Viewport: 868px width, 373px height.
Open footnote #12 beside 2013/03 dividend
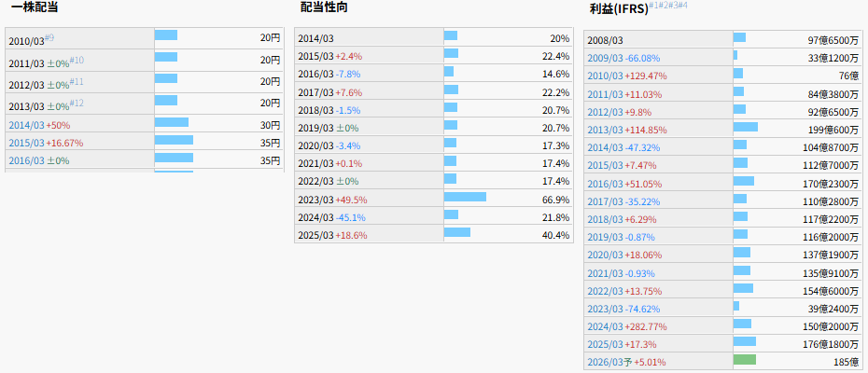77,103
